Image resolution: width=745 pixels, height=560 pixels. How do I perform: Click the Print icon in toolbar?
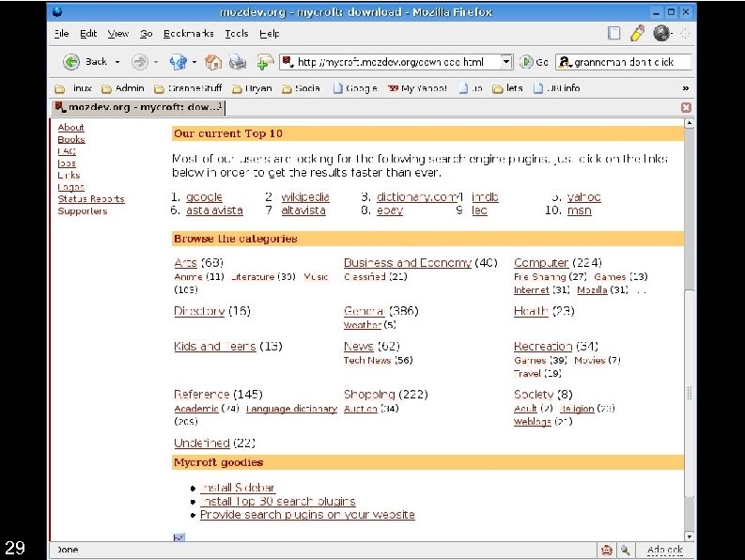click(238, 62)
